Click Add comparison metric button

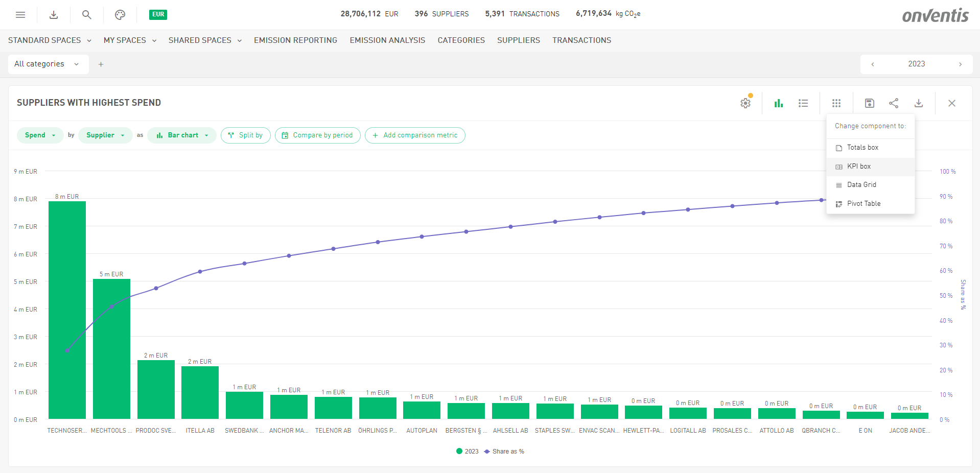[415, 135]
